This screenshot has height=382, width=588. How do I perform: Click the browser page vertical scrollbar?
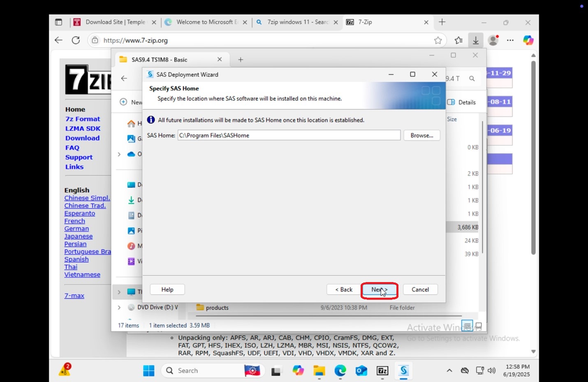tap(533, 158)
